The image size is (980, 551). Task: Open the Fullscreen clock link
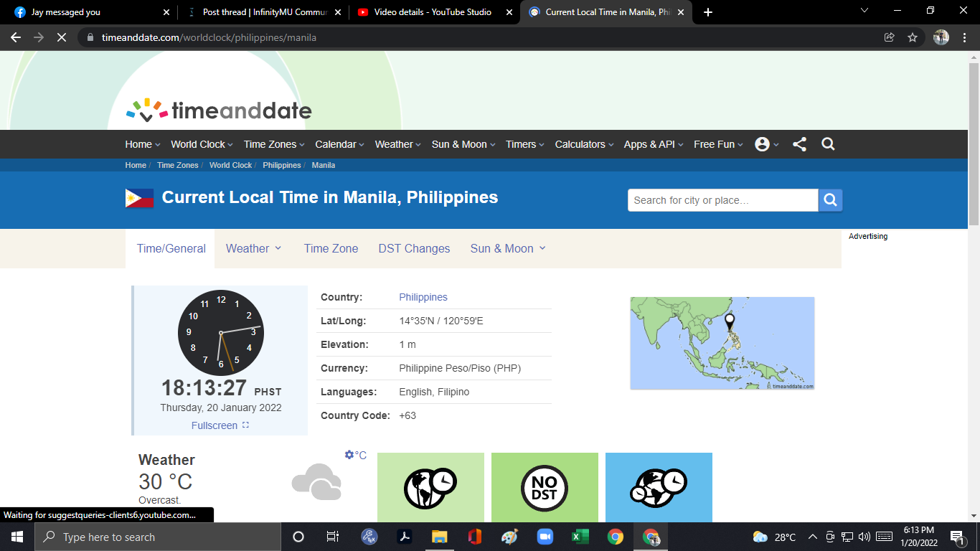[x=220, y=425]
